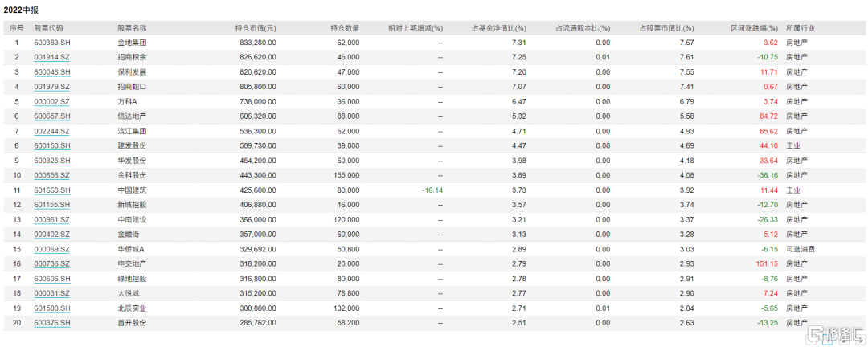Select stock name 万科A
Screen dimensions: 868x347
coord(127,101)
